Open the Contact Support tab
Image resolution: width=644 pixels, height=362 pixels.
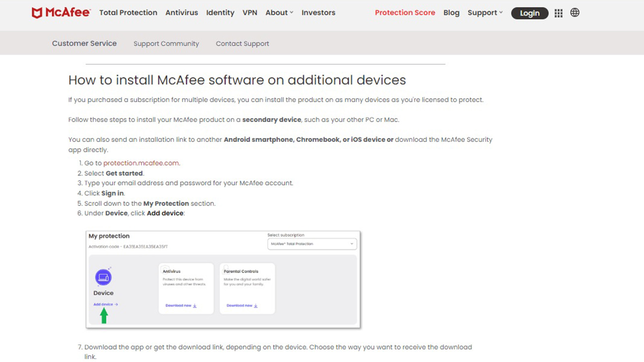pos(242,43)
